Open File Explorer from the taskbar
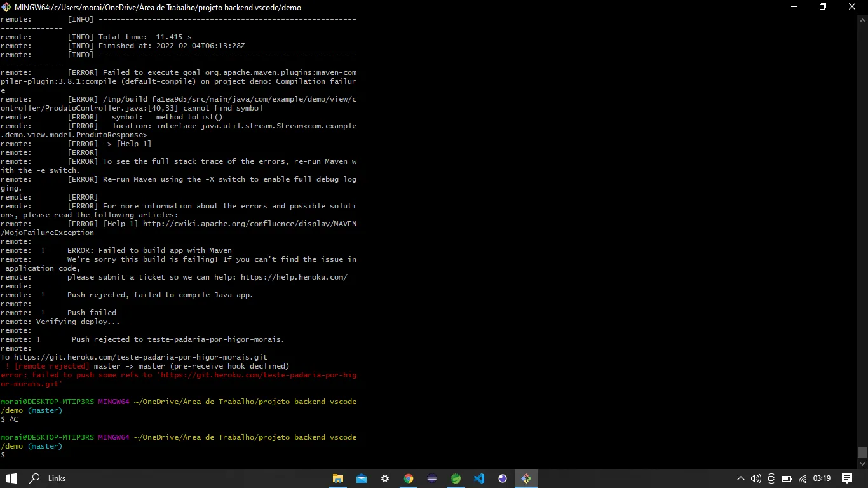Image resolution: width=868 pixels, height=488 pixels. coord(338,478)
